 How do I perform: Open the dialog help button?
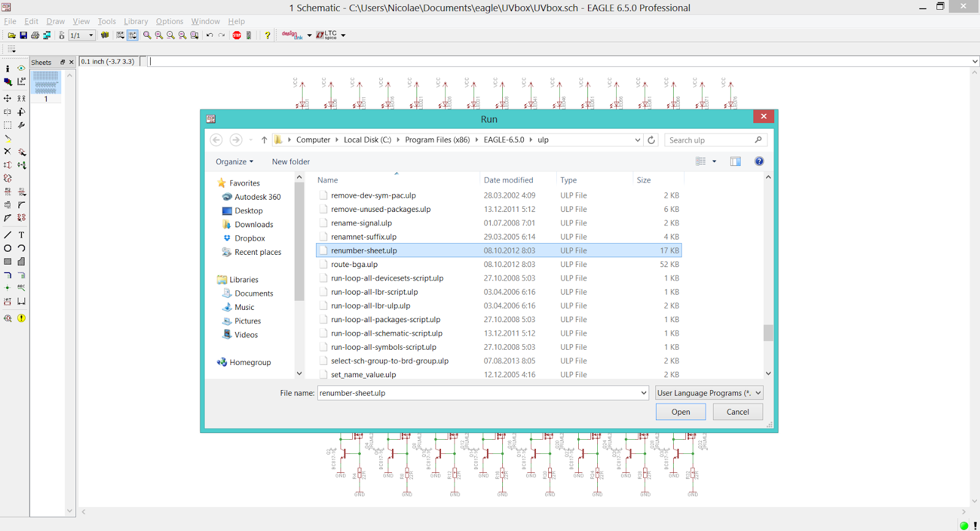click(759, 161)
